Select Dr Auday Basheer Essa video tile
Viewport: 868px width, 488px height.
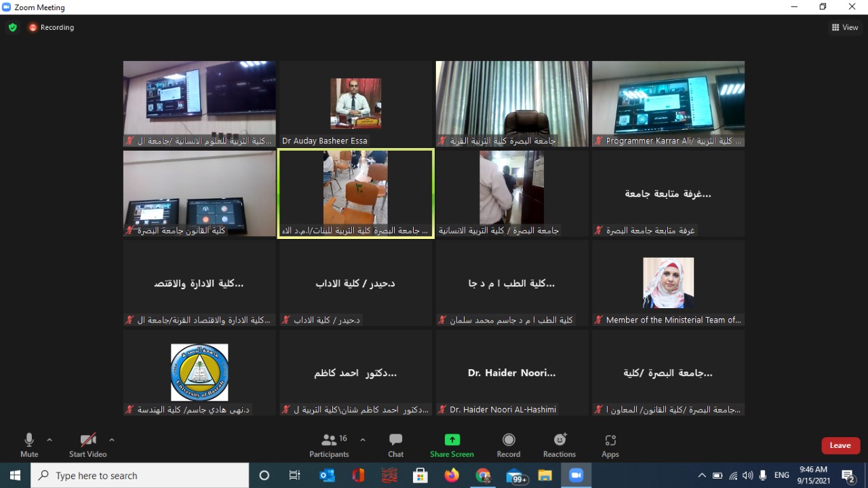pyautogui.click(x=355, y=104)
